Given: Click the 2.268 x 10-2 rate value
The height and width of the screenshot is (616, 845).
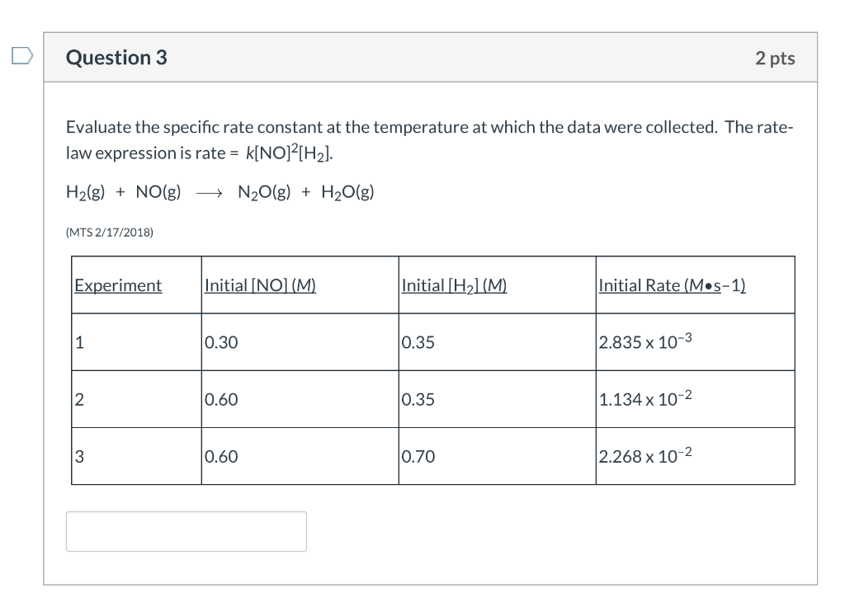Looking at the screenshot, I should (644, 455).
